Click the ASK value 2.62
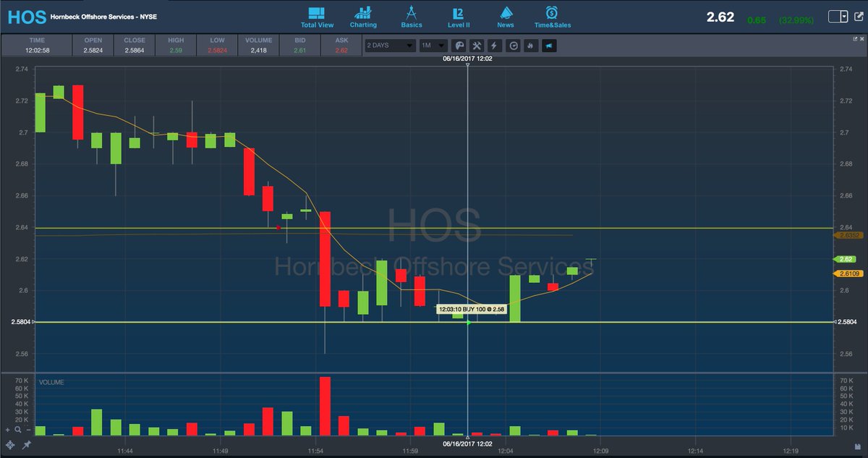 (x=341, y=51)
